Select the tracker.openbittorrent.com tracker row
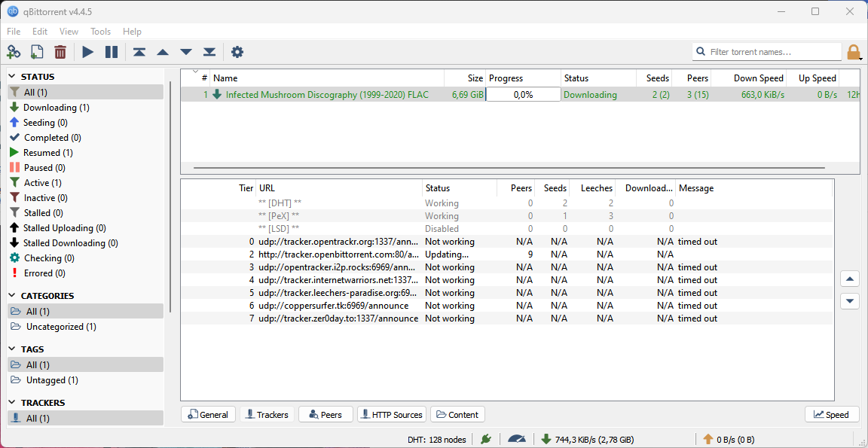This screenshot has height=448, width=868. [x=506, y=254]
